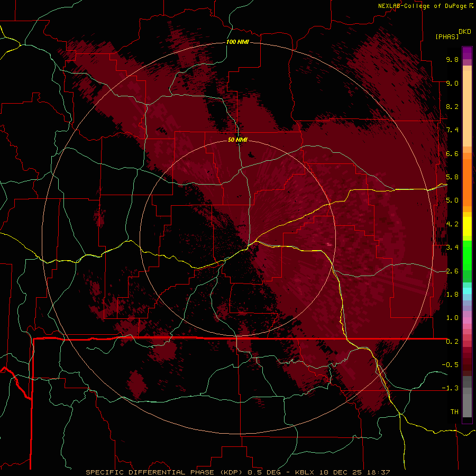Click the TH legend label
Viewport: 476px width, 476px height.
tap(454, 412)
